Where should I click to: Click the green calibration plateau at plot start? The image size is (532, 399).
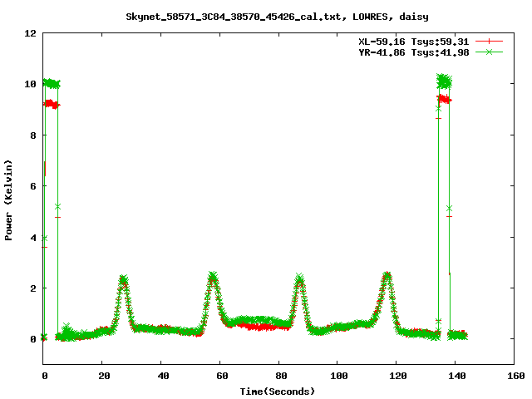52,83
